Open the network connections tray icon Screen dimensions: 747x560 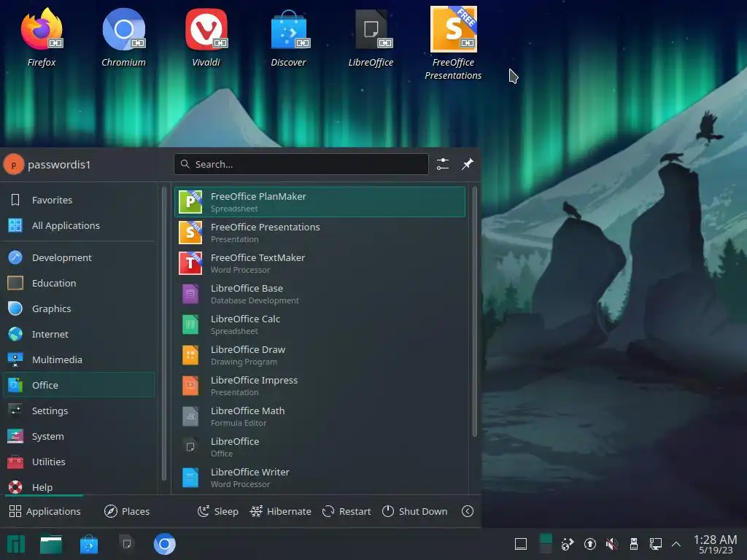coord(656,544)
